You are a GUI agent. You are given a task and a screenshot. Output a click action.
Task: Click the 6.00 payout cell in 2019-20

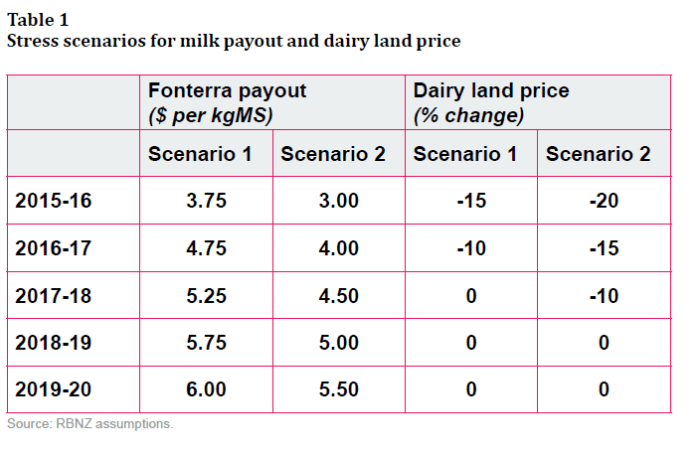tap(207, 389)
